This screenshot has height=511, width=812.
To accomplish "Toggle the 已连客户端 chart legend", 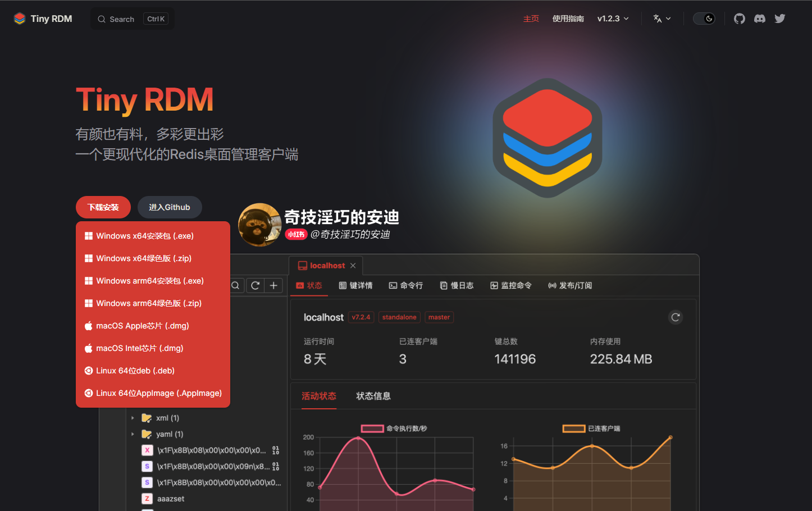I will coord(591,428).
